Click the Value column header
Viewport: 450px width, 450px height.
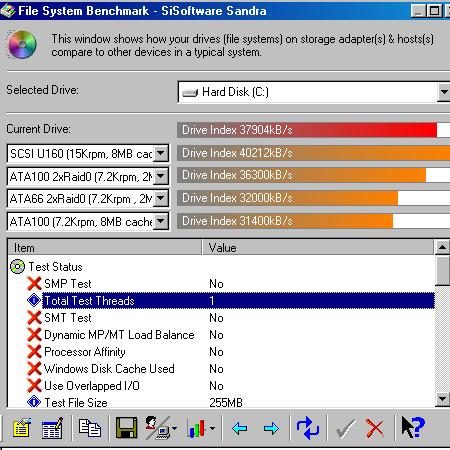[x=318, y=248]
